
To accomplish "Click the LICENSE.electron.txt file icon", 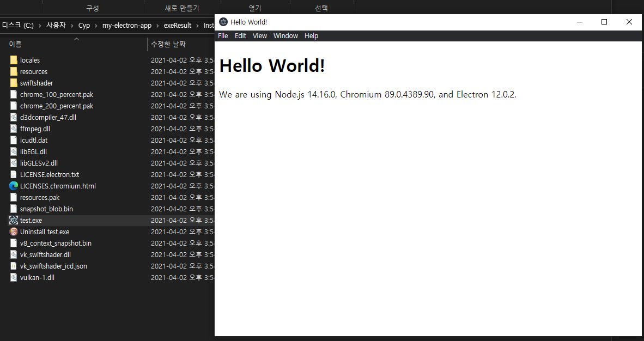I will [14, 175].
